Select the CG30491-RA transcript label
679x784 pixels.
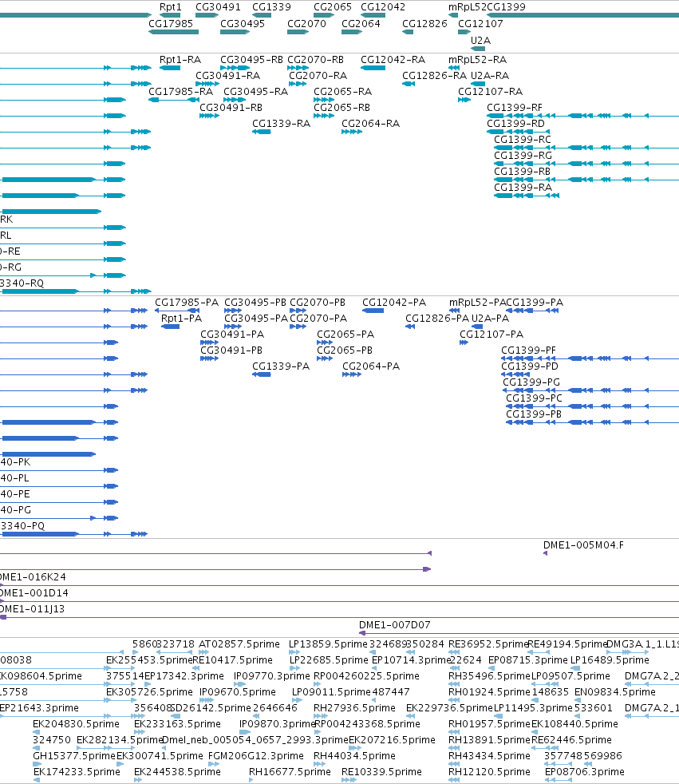228,76
